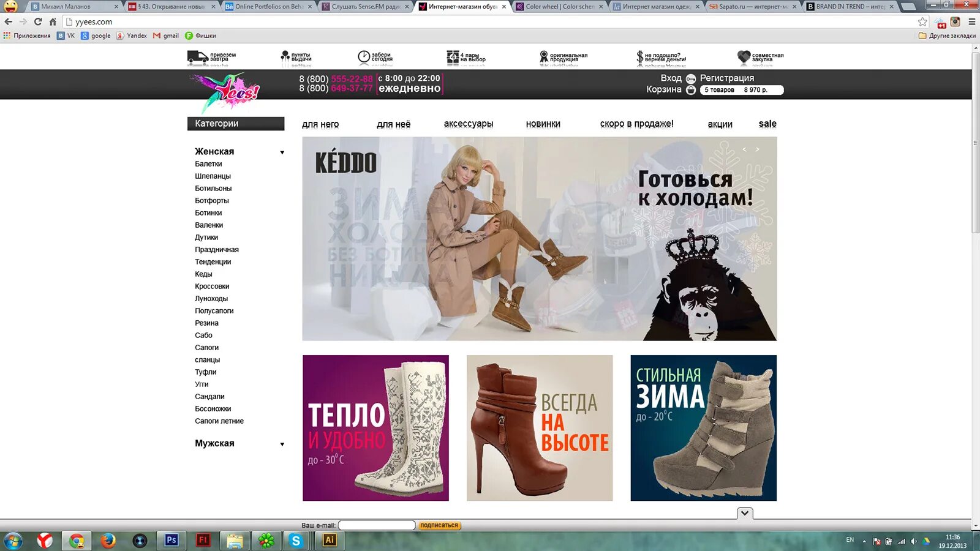Click the KEDDO 'Готовься к холодам' banner

(540, 239)
